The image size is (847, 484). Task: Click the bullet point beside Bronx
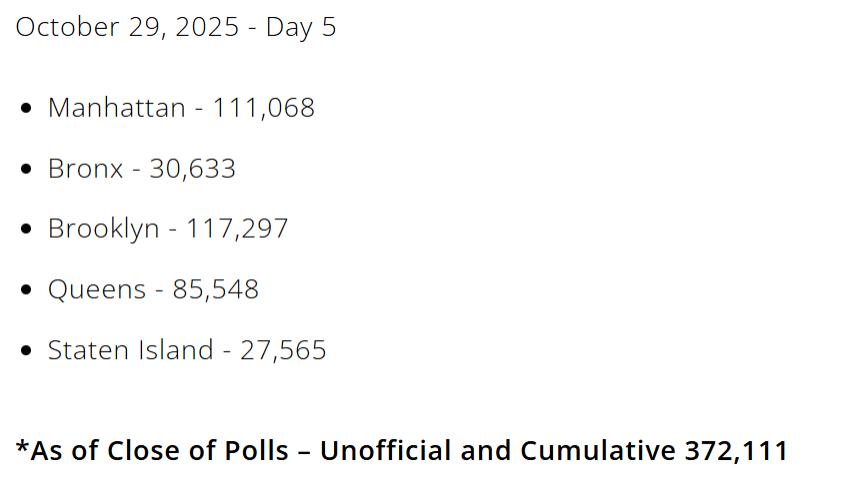26,169
